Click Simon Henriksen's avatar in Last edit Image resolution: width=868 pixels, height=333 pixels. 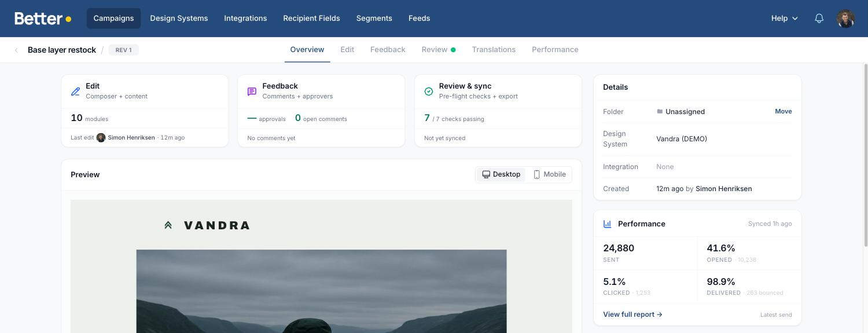(x=101, y=138)
